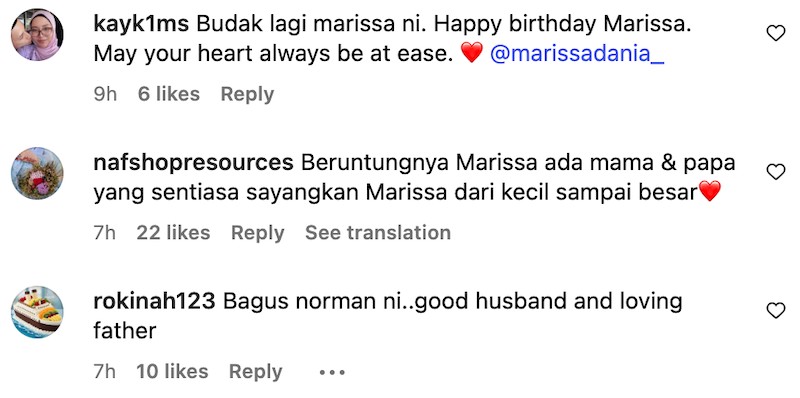Click 7h timestamp under nafshopresources comment
This screenshot has height=398, width=800.
pos(105,233)
